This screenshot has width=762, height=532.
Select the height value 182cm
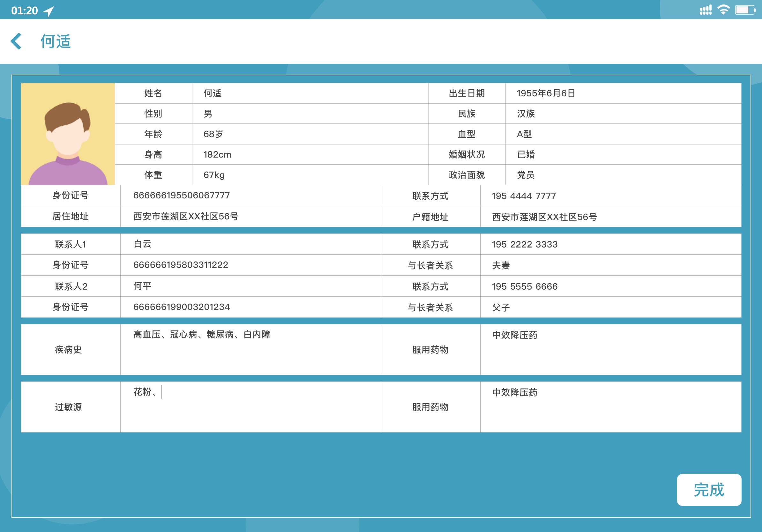click(217, 155)
